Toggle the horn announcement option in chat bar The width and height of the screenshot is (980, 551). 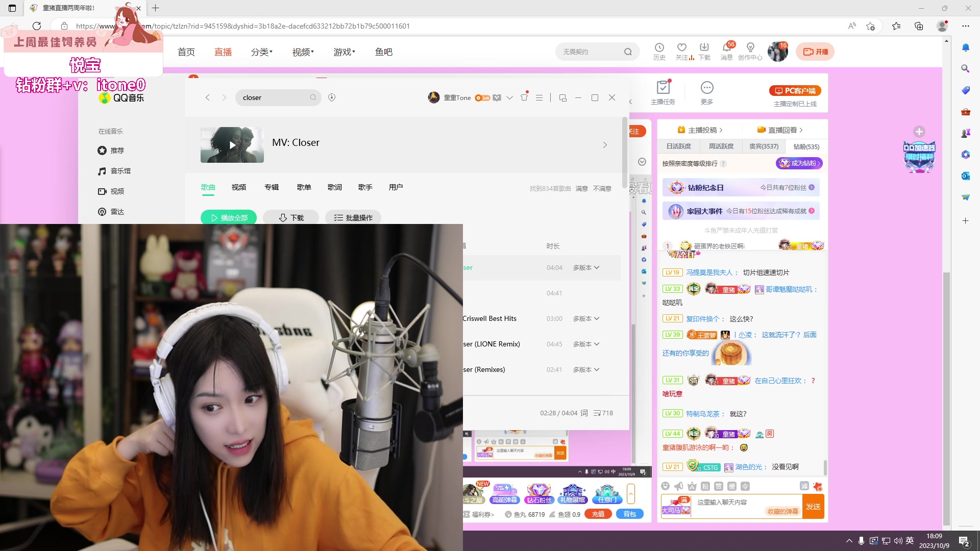pos(678,486)
